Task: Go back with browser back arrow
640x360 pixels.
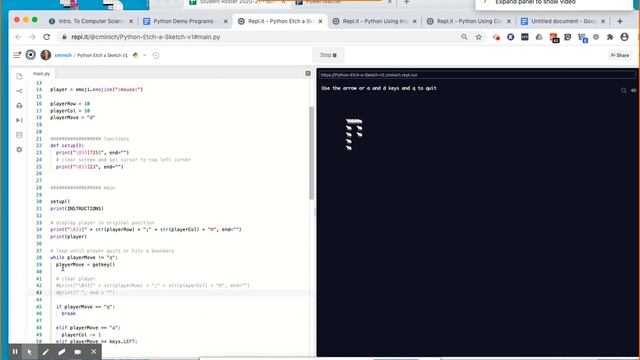Action: pyautogui.click(x=18, y=37)
